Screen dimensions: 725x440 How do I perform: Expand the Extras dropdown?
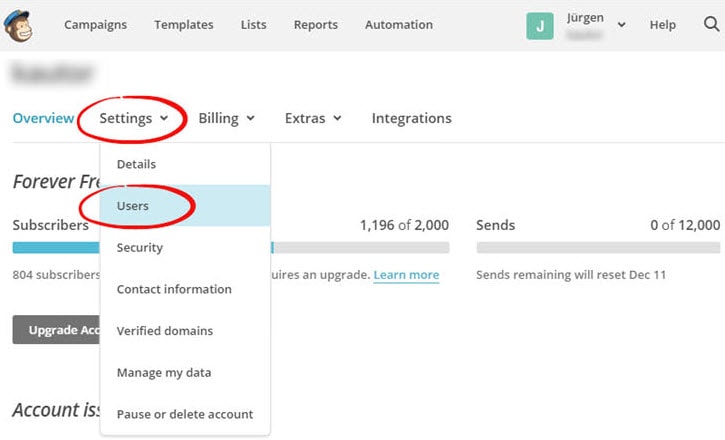point(313,118)
